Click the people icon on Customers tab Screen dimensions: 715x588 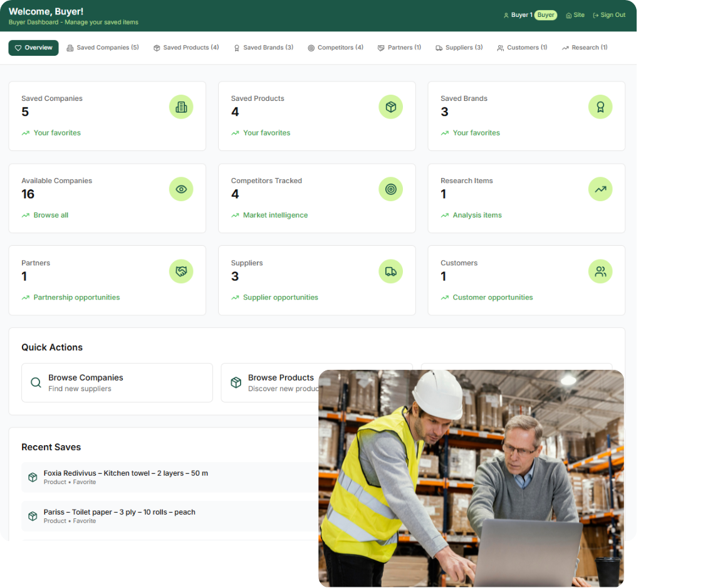click(x=500, y=48)
